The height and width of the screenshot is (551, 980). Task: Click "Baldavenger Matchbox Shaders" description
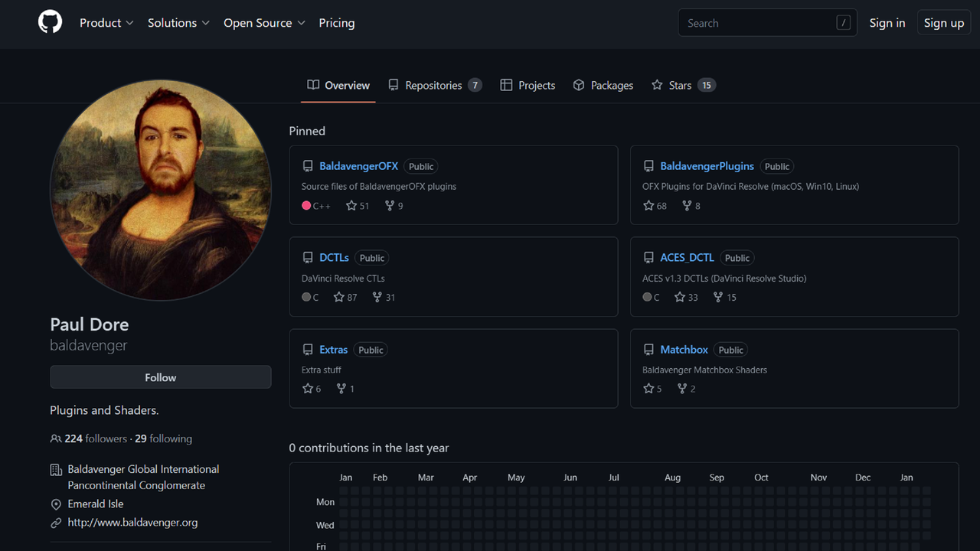704,370
